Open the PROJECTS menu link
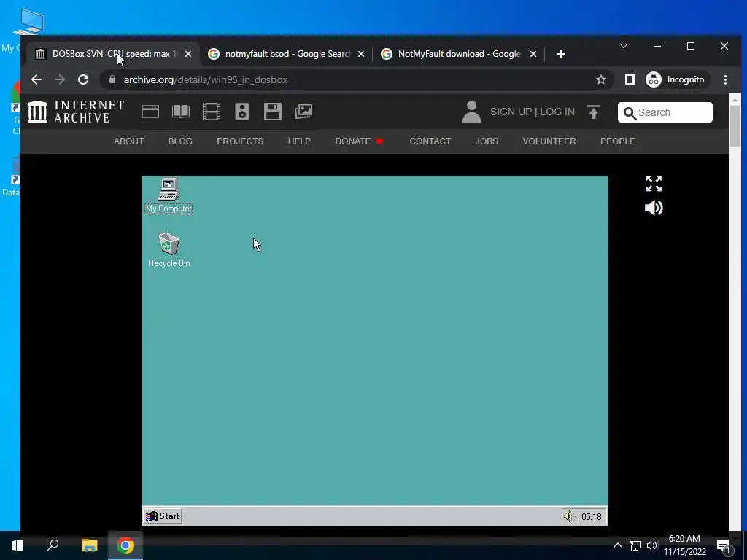The image size is (747, 560). [240, 141]
